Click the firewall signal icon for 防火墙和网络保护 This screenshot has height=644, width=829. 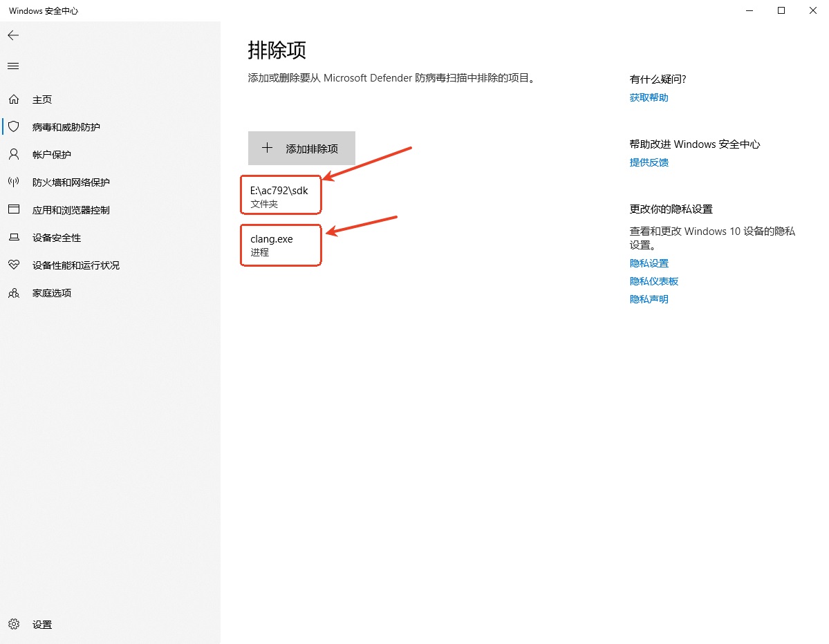click(x=14, y=182)
